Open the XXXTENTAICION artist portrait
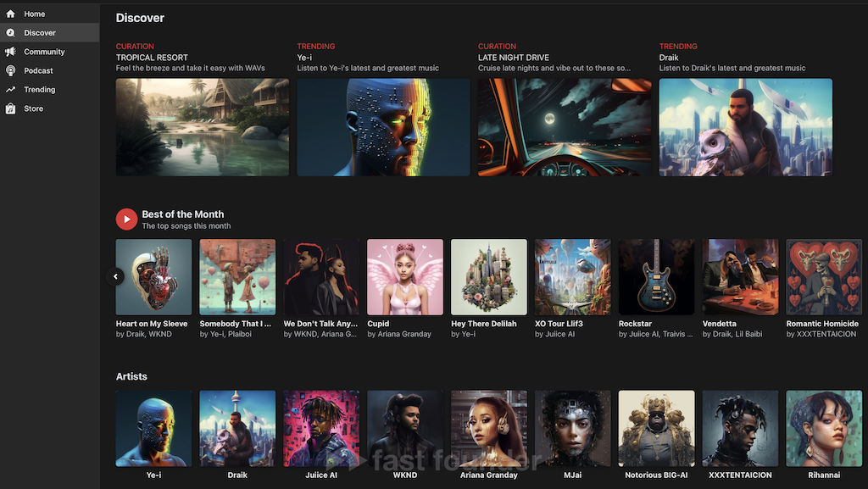This screenshot has width=868, height=489. pyautogui.click(x=740, y=429)
